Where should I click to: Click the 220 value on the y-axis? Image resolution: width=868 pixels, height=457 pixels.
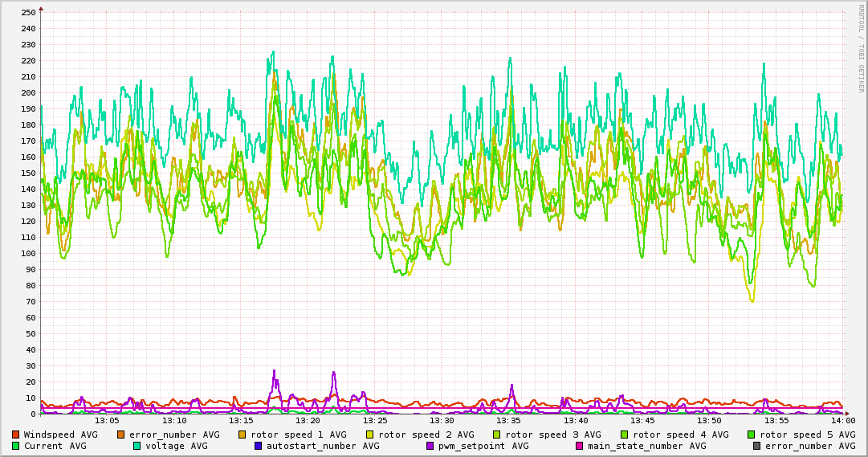tap(27, 61)
